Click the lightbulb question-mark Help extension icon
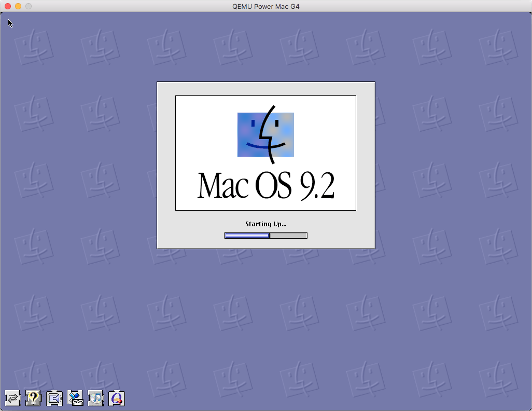The image size is (532, 411). [x=33, y=398]
